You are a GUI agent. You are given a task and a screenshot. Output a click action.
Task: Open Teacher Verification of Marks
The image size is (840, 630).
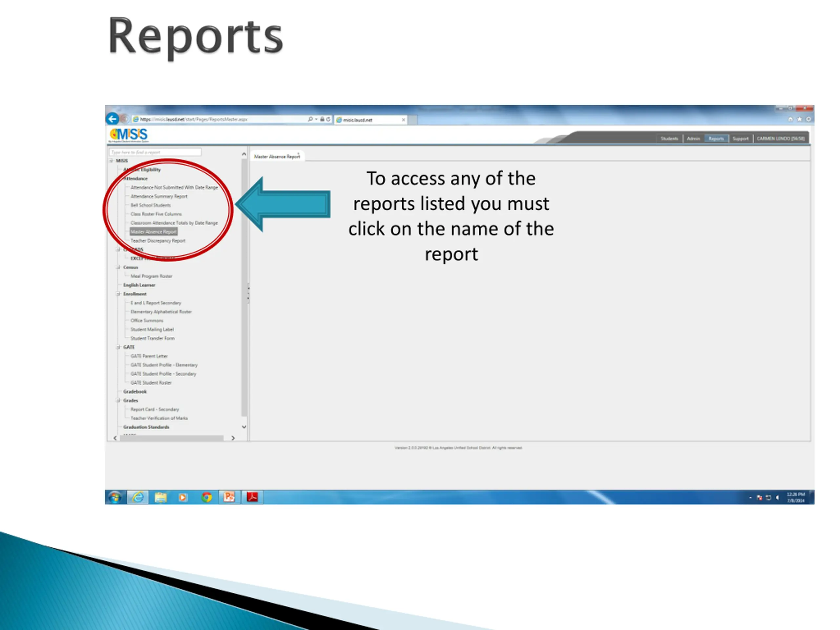click(x=159, y=418)
